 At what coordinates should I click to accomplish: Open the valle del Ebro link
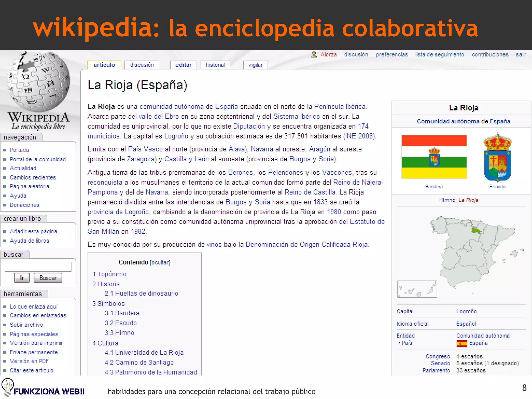pos(159,116)
